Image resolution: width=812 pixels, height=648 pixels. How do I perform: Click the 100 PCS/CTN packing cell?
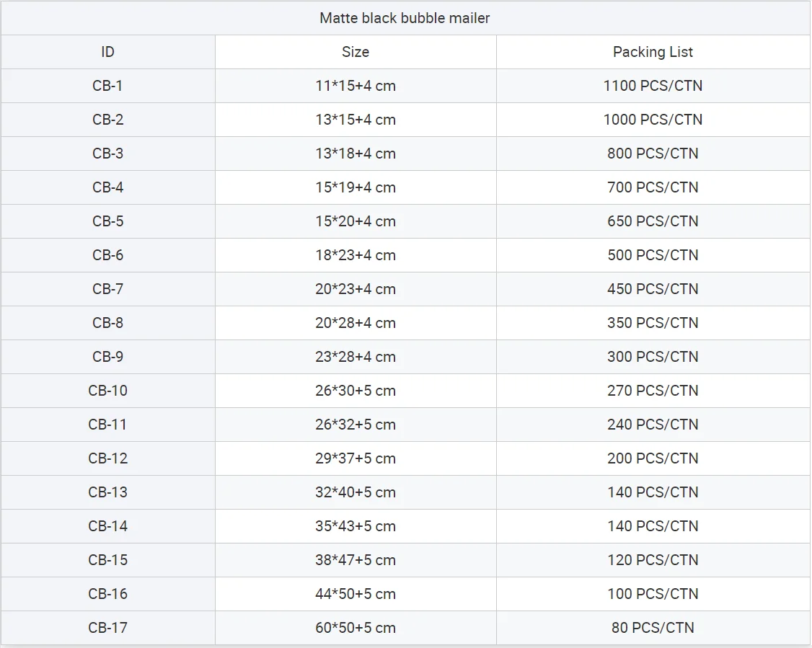tap(653, 594)
